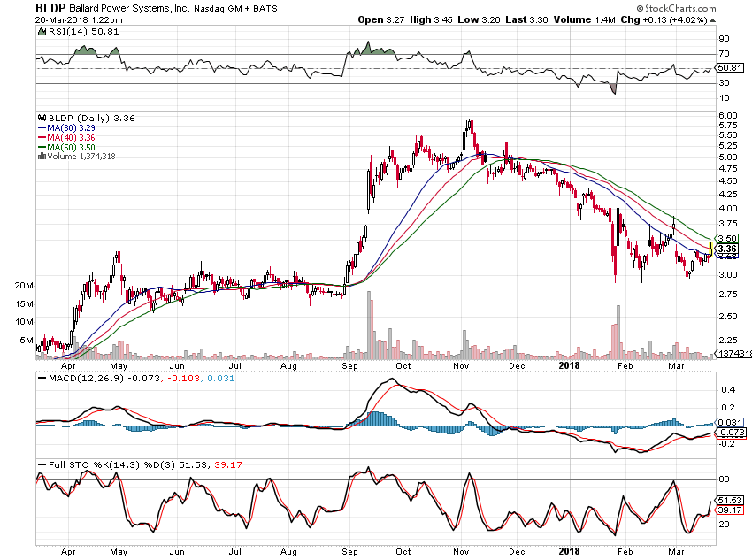Click the BLDP ticker symbol in the title
This screenshot has height=560, width=752.
click(x=50, y=8)
